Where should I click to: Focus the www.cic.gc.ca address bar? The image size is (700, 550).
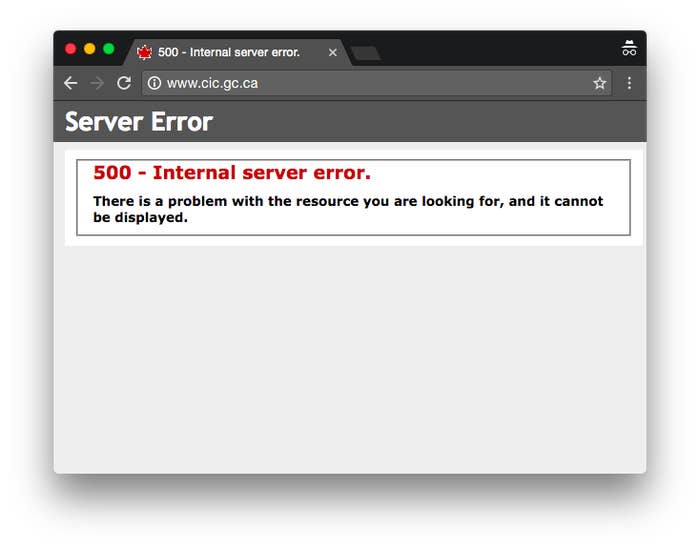(x=376, y=83)
